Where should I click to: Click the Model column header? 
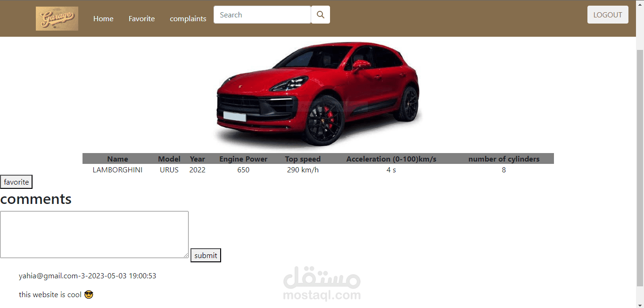pyautogui.click(x=169, y=159)
